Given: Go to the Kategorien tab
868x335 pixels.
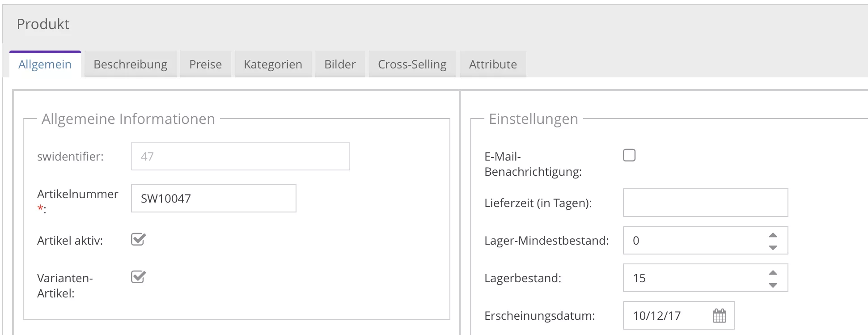Looking at the screenshot, I should 273,64.
